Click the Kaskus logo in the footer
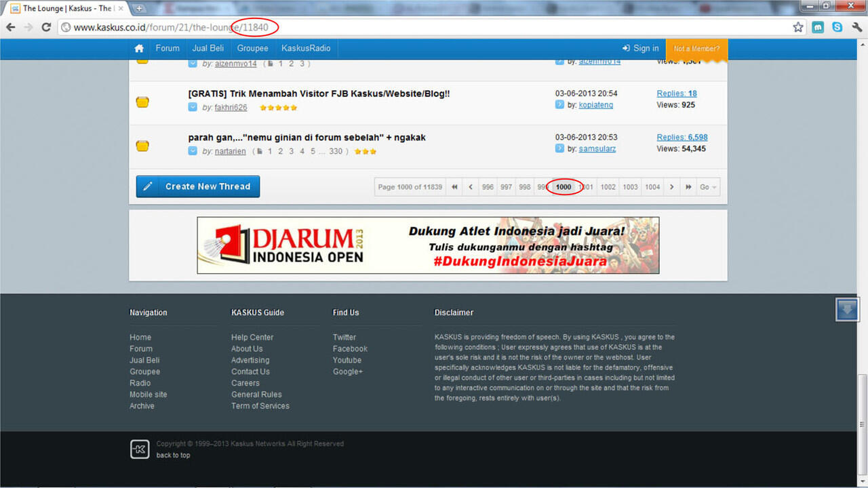Viewport: 868px width, 488px height. [x=140, y=449]
